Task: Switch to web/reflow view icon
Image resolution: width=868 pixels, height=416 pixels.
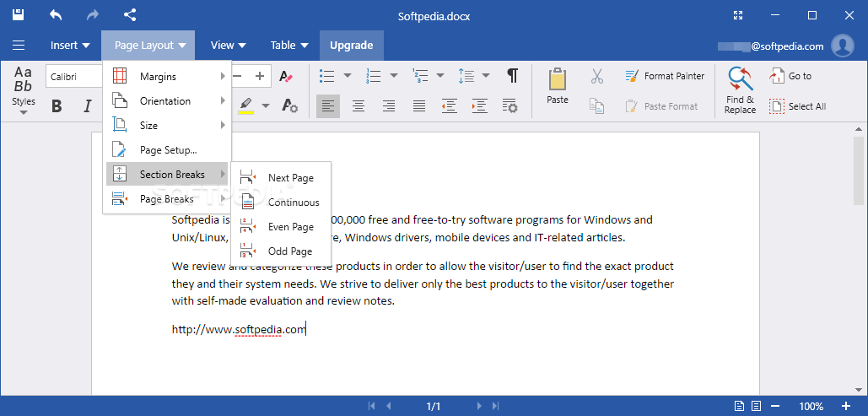Action: [x=757, y=406]
